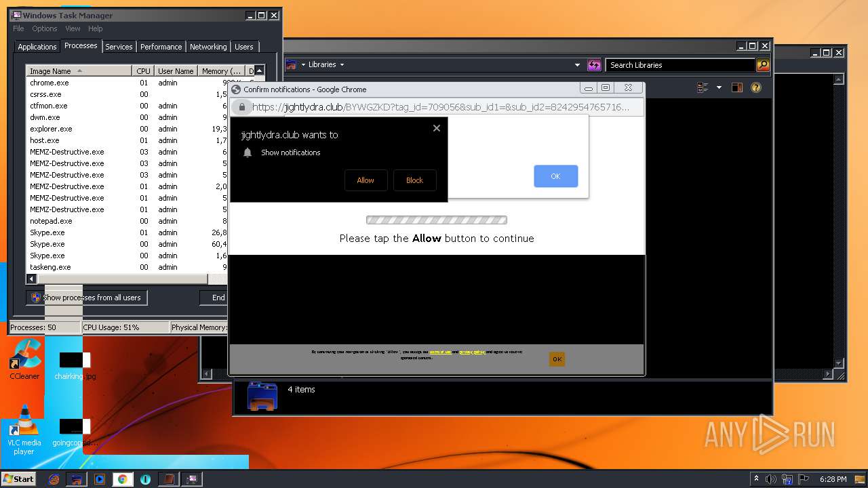Open the terms of use link
This screenshot has width=868, height=488.
pyautogui.click(x=440, y=352)
